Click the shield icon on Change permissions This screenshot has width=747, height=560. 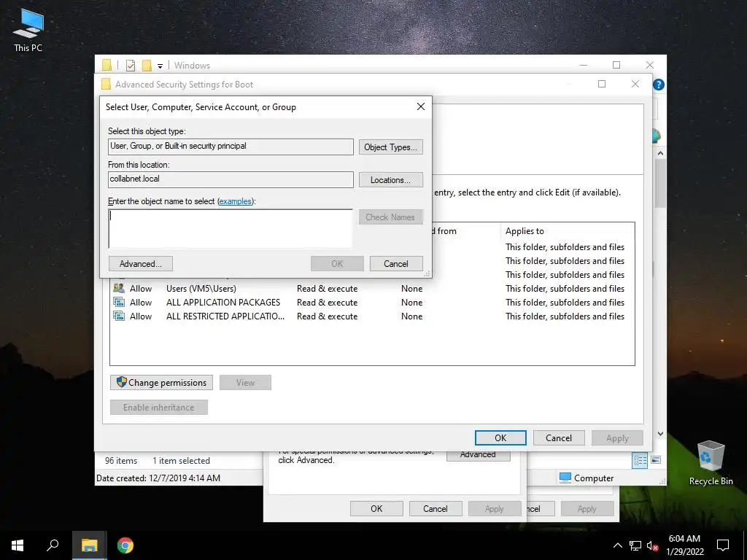(122, 382)
